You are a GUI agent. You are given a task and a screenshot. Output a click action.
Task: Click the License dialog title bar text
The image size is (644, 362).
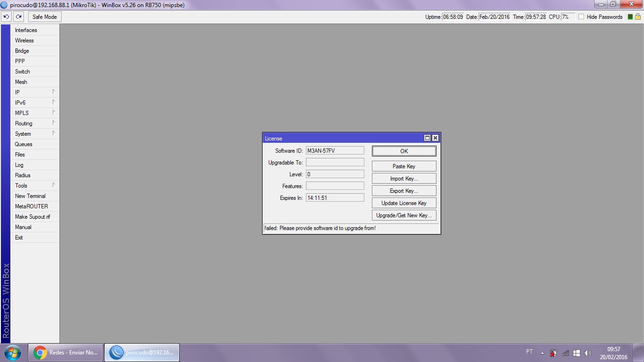coord(273,139)
